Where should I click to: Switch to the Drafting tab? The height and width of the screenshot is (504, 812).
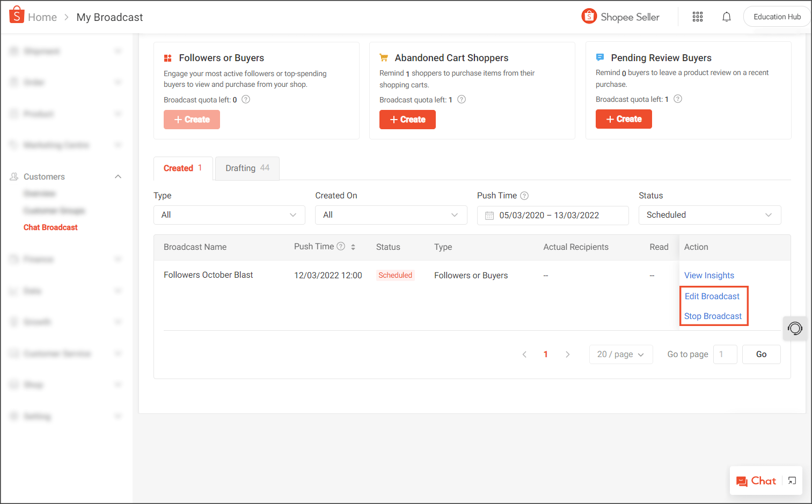(247, 168)
